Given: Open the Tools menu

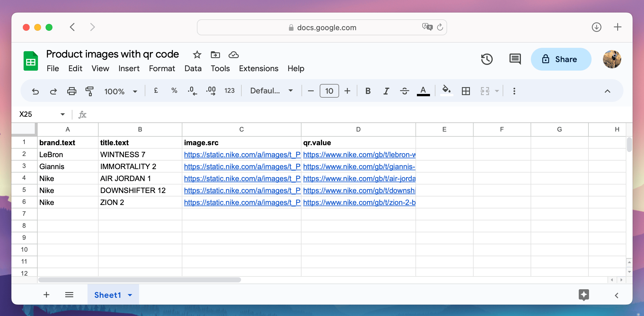Looking at the screenshot, I should click(220, 69).
